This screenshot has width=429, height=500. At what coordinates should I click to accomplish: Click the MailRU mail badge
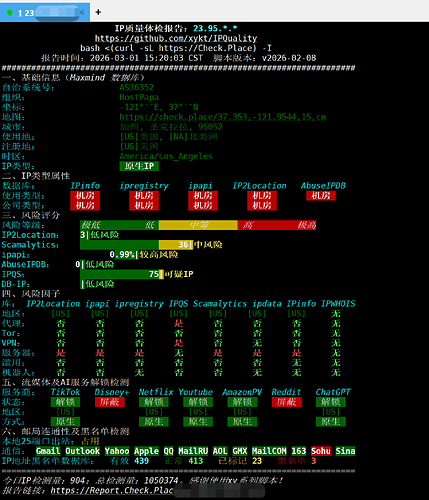pos(193,451)
